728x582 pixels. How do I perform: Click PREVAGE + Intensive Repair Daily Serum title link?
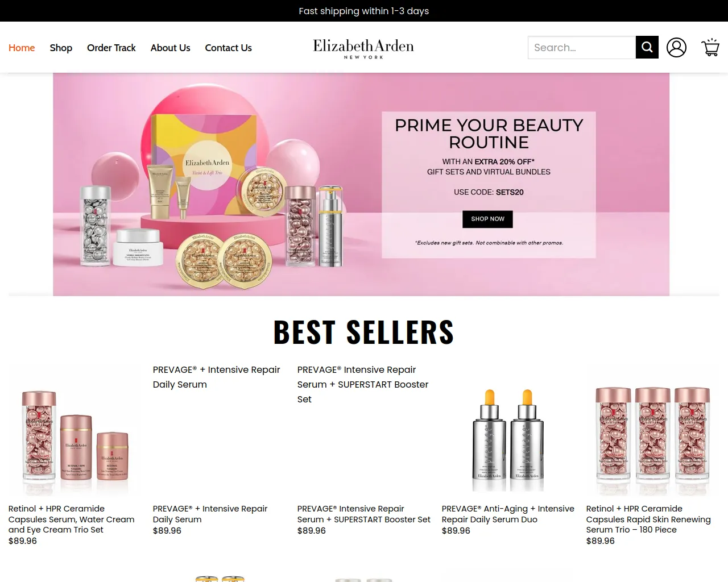click(x=210, y=514)
